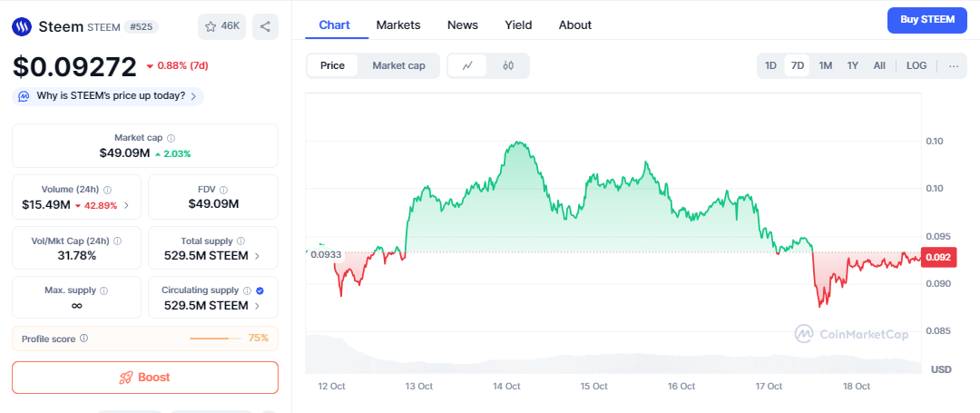Click the Profile score info icon
980x413 pixels.
click(83, 339)
